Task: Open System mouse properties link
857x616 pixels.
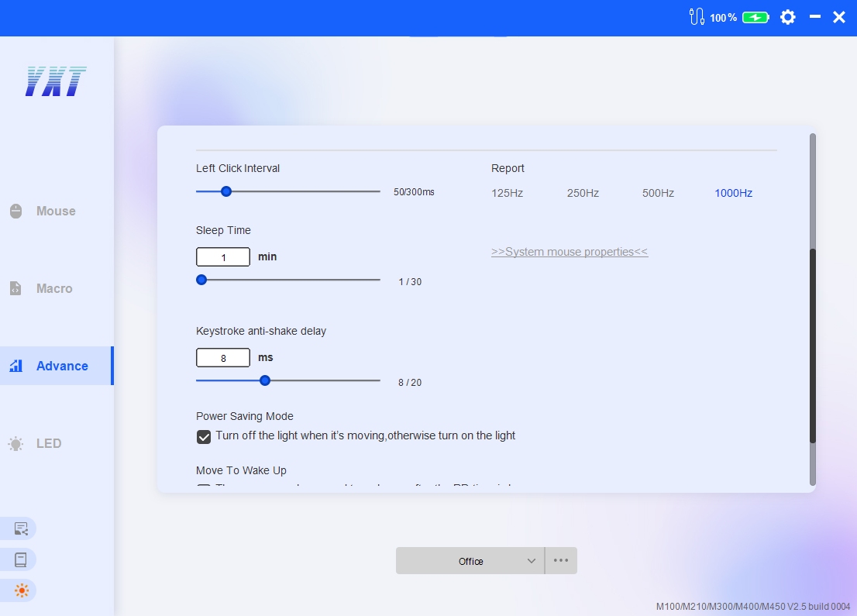Action: click(570, 252)
